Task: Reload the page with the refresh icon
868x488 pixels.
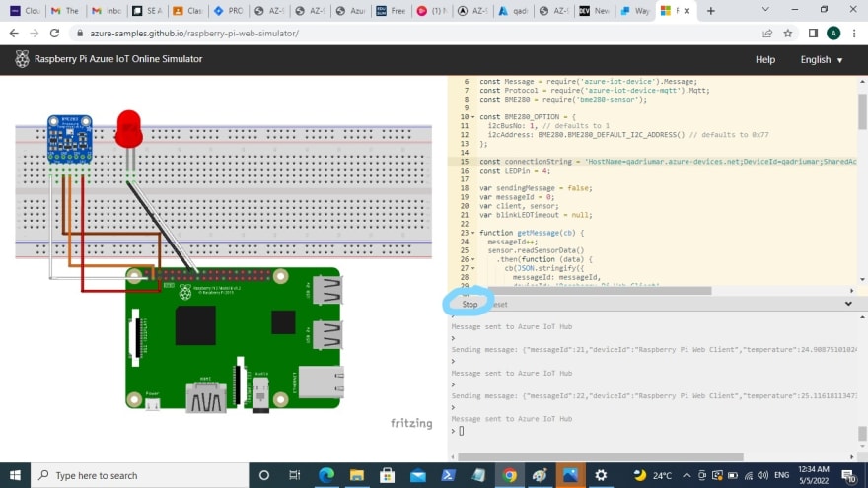Action: pos(54,34)
